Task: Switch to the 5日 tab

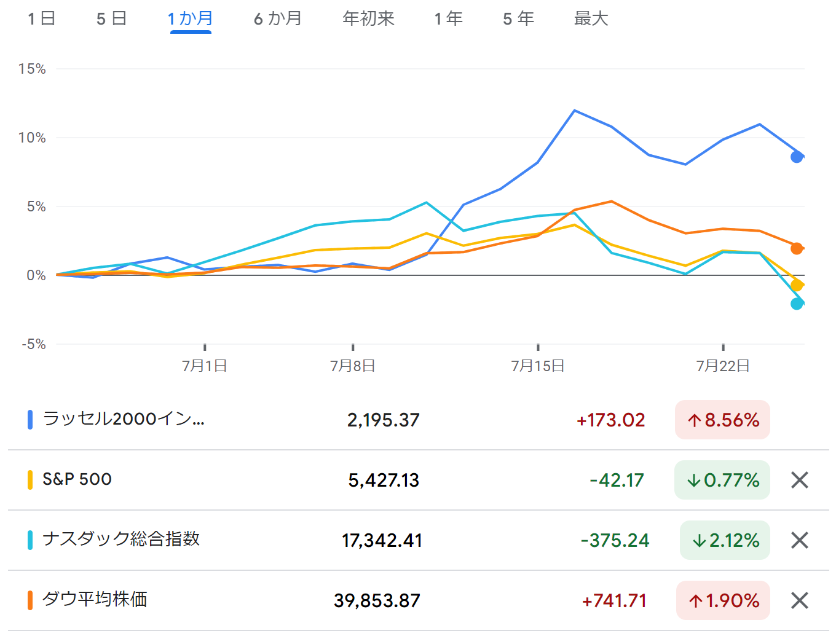Action: pyautogui.click(x=111, y=19)
